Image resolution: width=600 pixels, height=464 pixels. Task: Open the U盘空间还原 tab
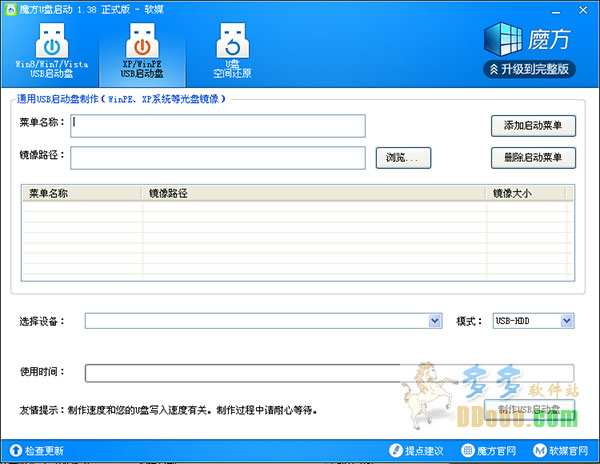[232, 51]
